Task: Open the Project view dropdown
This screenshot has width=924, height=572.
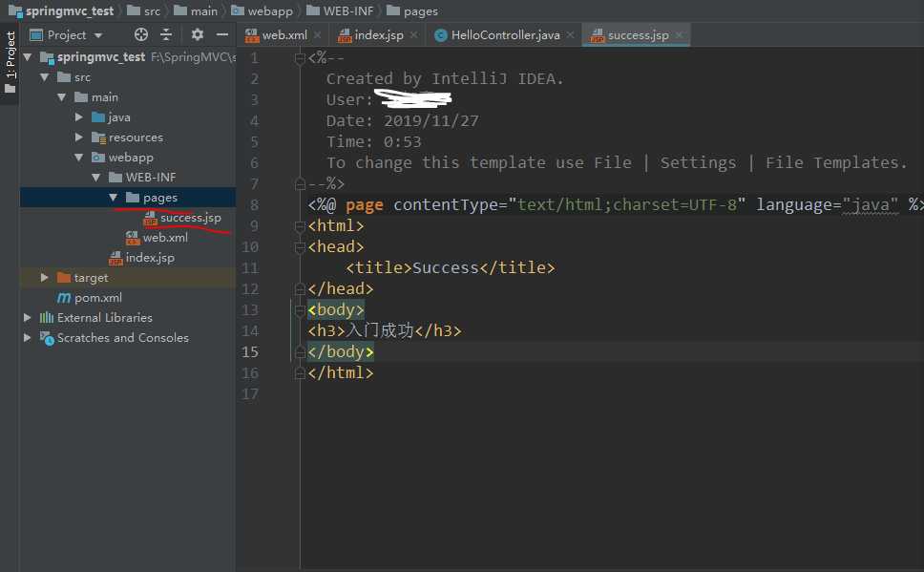Action: pos(98,35)
